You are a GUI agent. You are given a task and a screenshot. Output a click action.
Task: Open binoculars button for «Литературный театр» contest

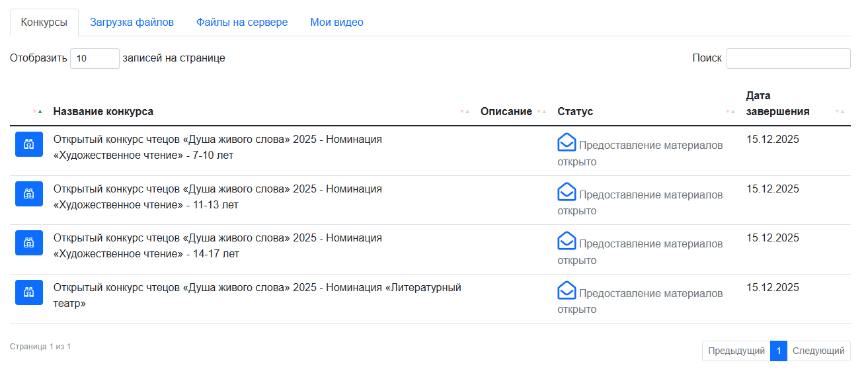click(x=29, y=292)
